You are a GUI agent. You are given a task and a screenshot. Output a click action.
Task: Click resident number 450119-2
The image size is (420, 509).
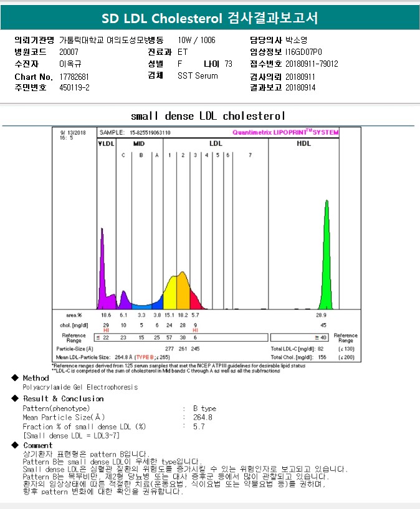pyautogui.click(x=74, y=88)
